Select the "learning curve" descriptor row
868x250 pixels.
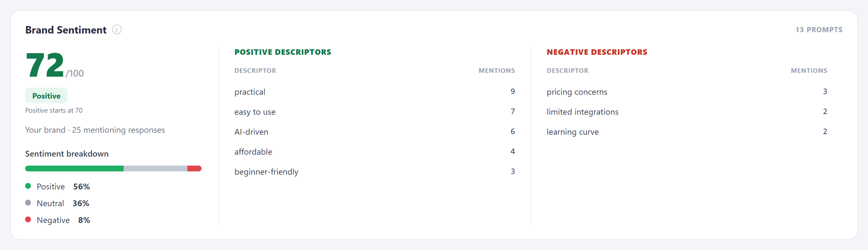point(687,131)
